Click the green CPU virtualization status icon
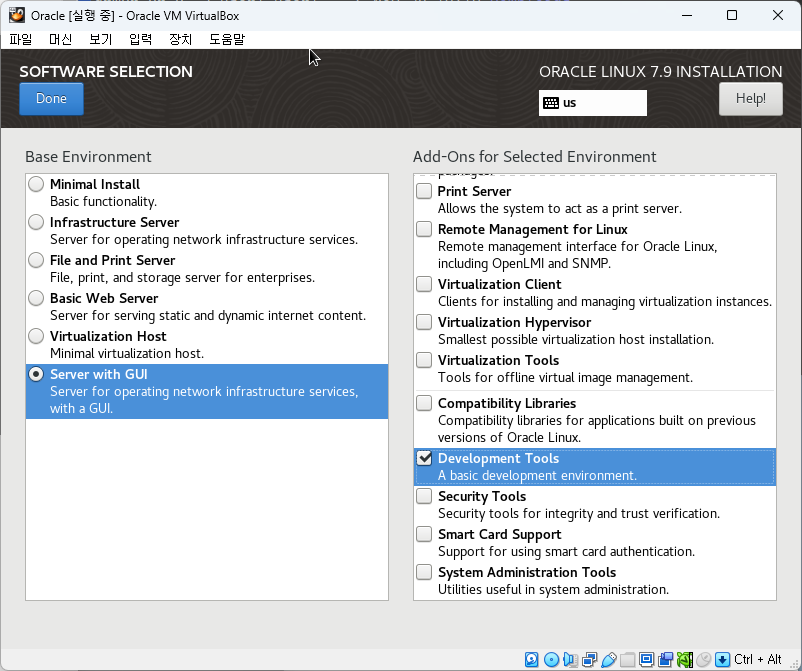Image resolution: width=802 pixels, height=671 pixels. (685, 659)
